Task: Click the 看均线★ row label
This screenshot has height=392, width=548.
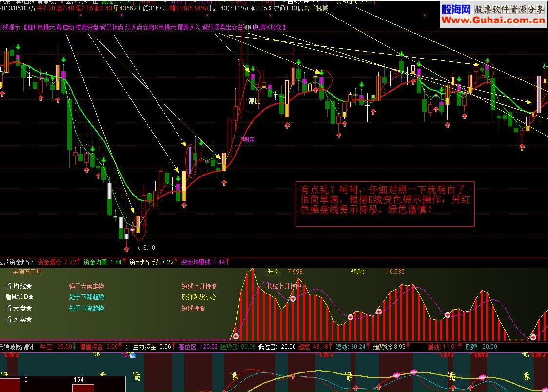Action: pyautogui.click(x=19, y=286)
